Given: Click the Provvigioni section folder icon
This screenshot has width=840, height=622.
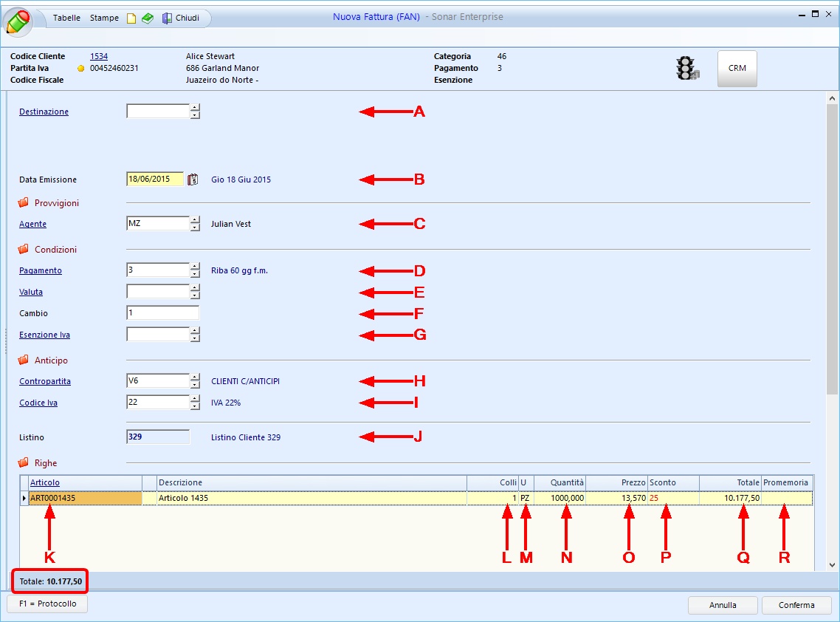Looking at the screenshot, I should click(24, 202).
